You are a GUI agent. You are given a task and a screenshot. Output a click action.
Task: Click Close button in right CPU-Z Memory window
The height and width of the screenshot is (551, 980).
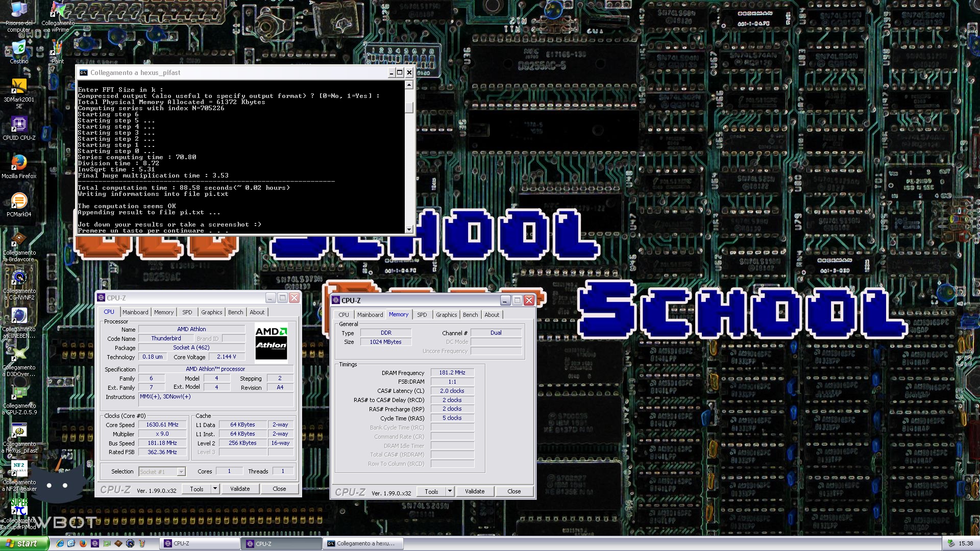(514, 491)
